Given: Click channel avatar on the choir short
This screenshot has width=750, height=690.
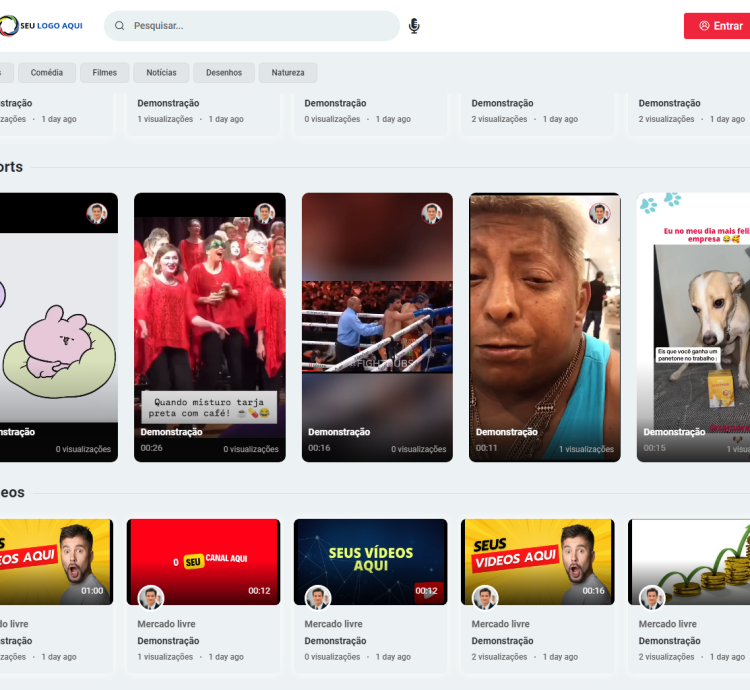Looking at the screenshot, I should coord(264,213).
